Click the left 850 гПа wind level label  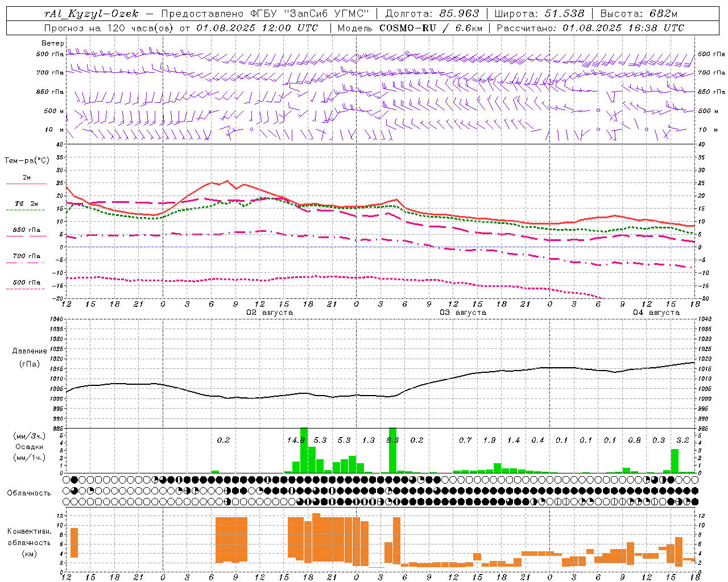tap(50, 92)
